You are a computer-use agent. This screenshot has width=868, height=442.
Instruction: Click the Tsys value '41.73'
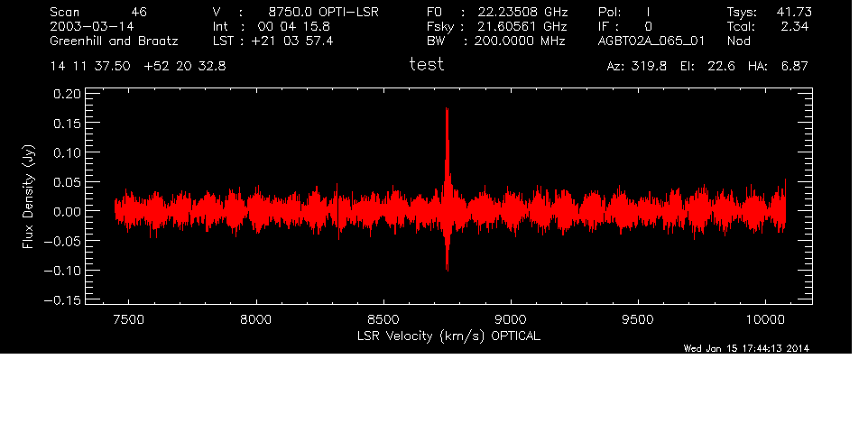(794, 12)
